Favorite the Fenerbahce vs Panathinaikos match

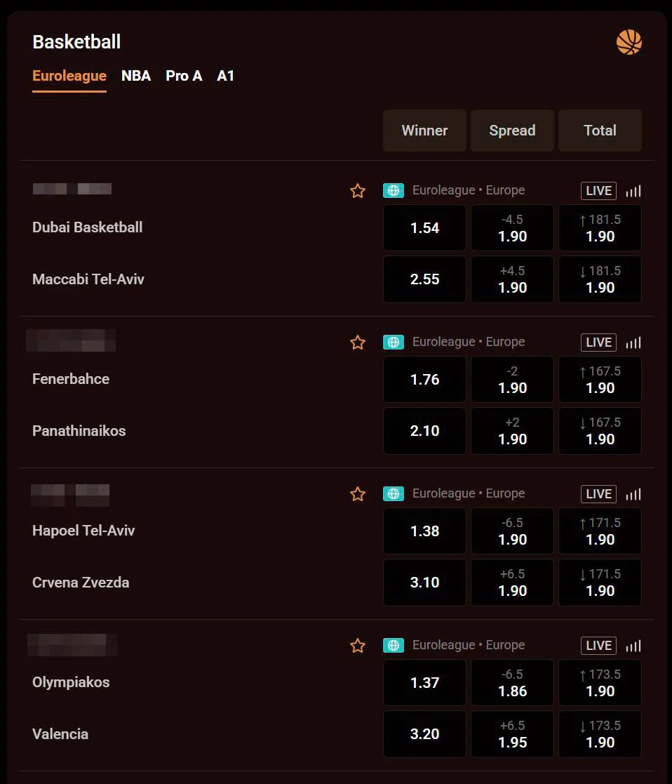tap(358, 343)
